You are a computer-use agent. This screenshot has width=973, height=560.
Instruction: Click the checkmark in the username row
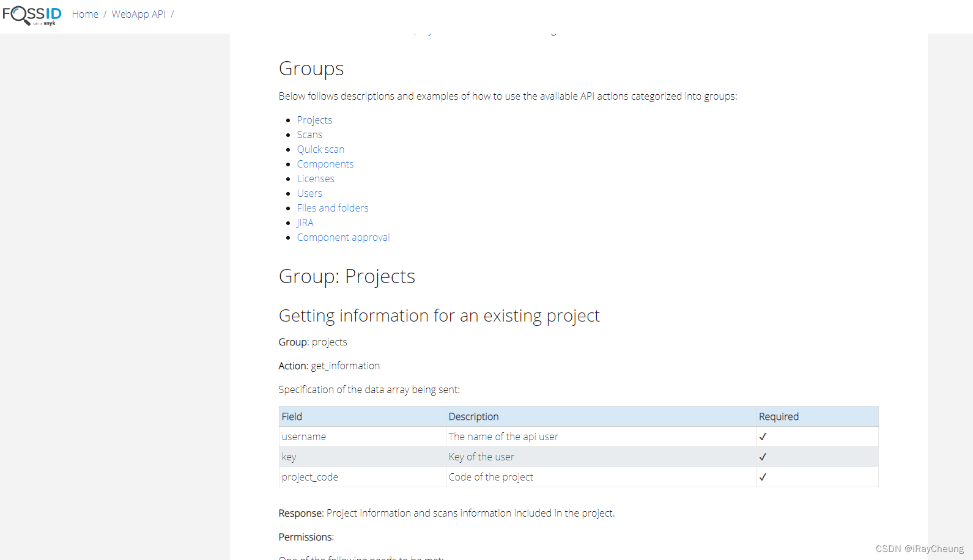pos(763,437)
